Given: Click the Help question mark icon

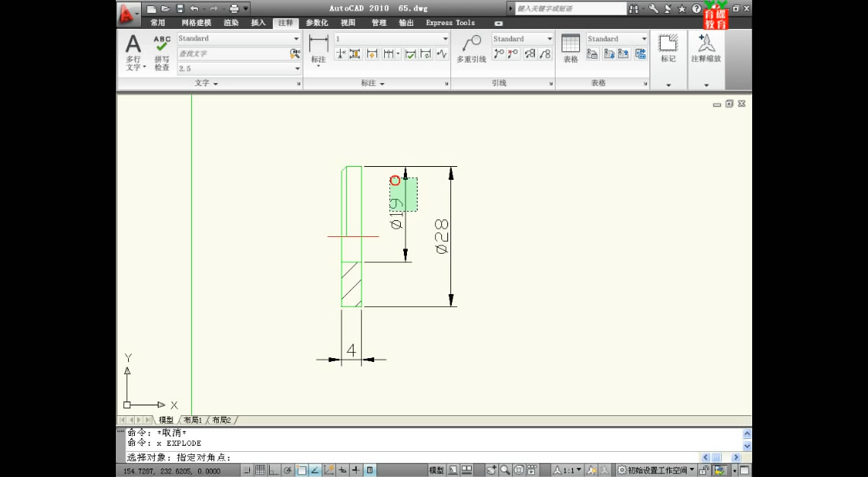Looking at the screenshot, I should pyautogui.click(x=697, y=8).
